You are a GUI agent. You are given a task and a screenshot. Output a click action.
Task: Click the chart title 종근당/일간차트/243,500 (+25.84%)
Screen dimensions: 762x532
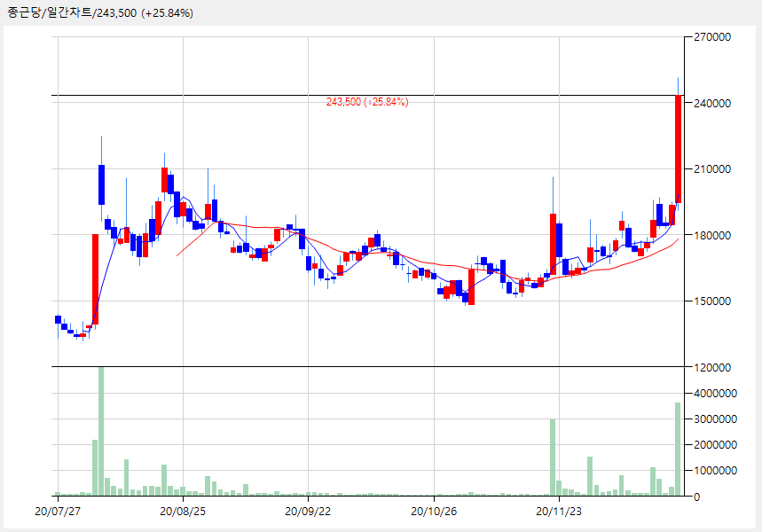tap(100, 13)
